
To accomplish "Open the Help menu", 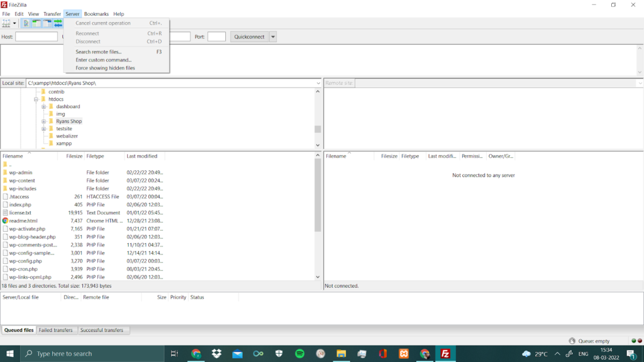I will pos(119,14).
